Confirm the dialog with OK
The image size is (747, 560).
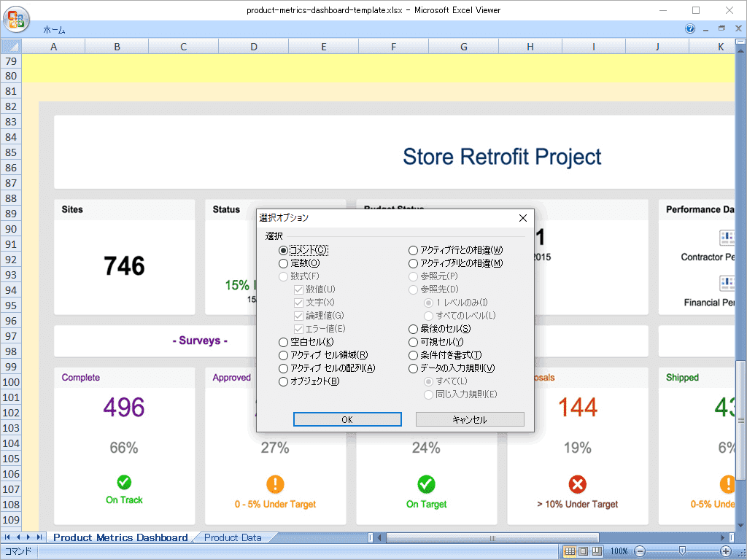(x=347, y=419)
